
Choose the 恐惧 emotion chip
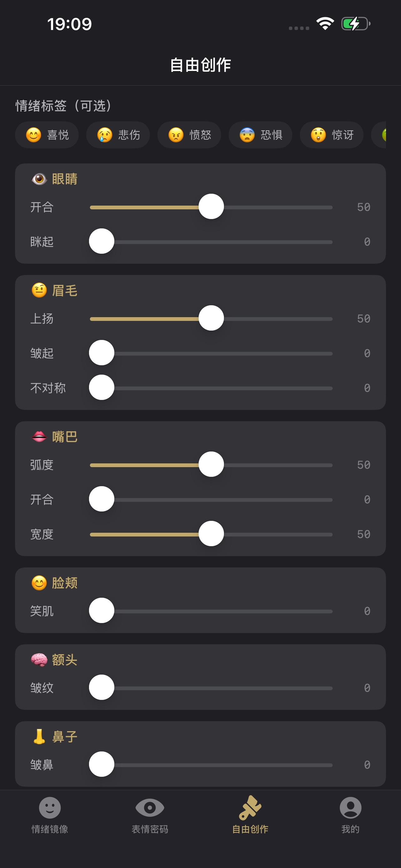tap(260, 135)
